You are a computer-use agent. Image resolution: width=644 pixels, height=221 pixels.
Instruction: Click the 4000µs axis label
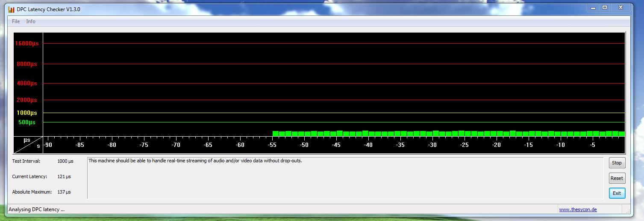[x=27, y=84]
